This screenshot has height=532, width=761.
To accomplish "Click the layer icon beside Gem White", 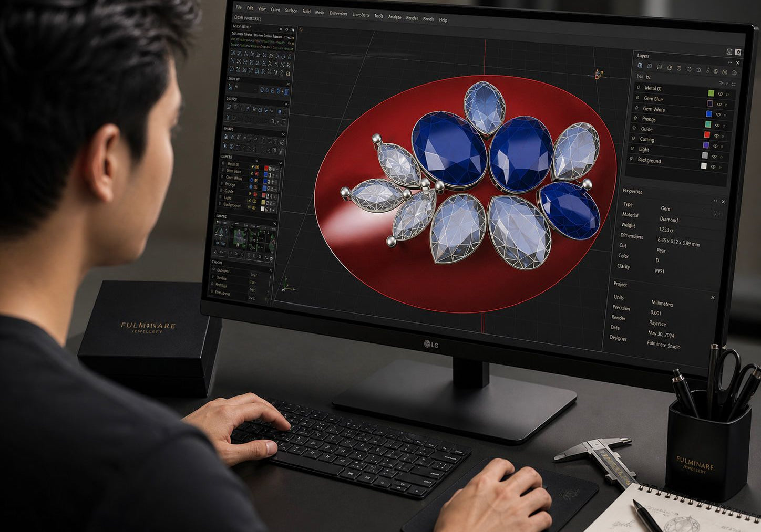I will pos(637,108).
